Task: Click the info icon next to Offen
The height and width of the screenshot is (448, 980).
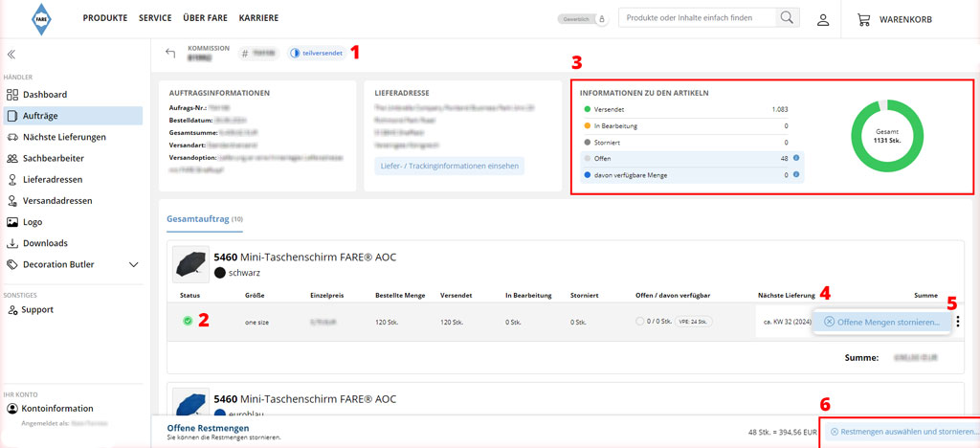Action: tap(796, 158)
